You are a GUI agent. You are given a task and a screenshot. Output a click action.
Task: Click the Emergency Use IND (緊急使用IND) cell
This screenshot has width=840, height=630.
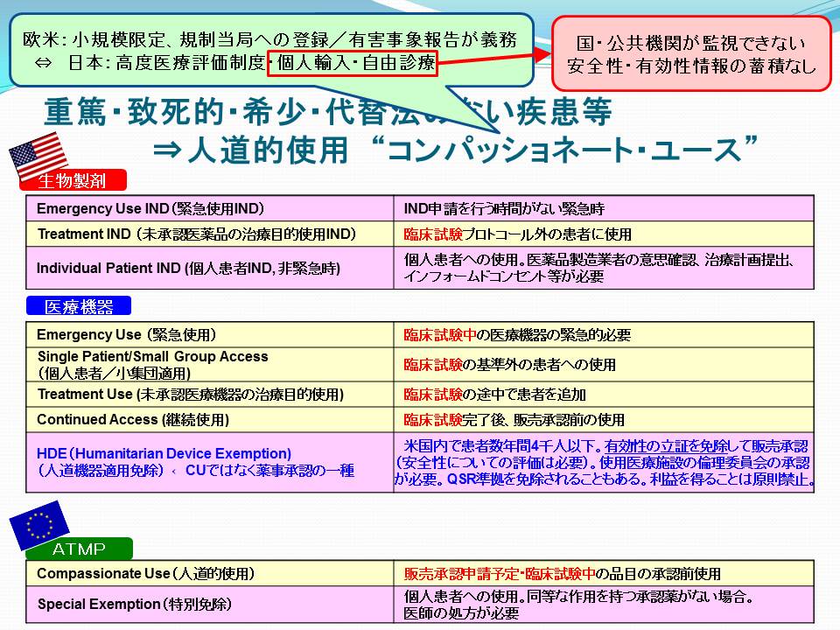tap(210, 208)
